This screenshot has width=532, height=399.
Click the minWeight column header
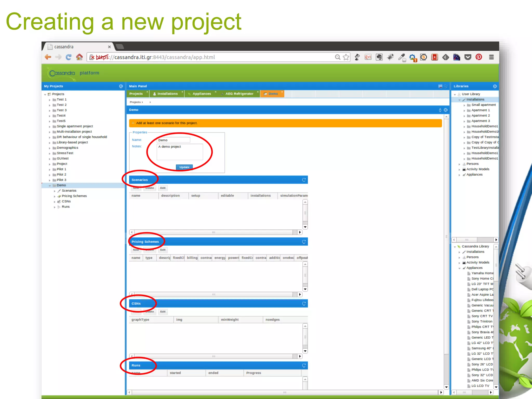pos(240,320)
